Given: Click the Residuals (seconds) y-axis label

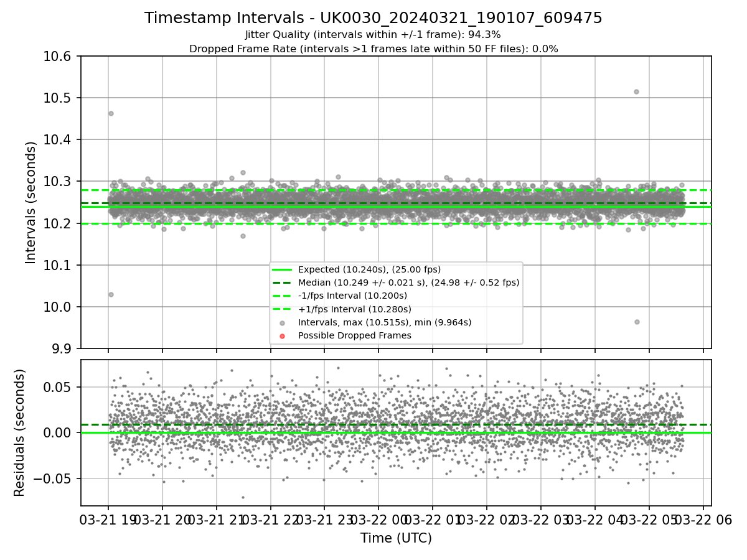Looking at the screenshot, I should coord(19,432).
